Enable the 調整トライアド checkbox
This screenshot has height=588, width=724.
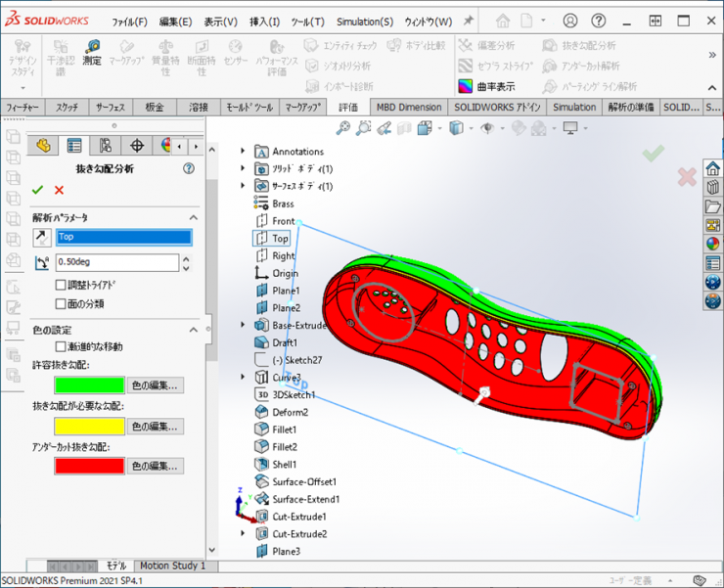click(61, 285)
